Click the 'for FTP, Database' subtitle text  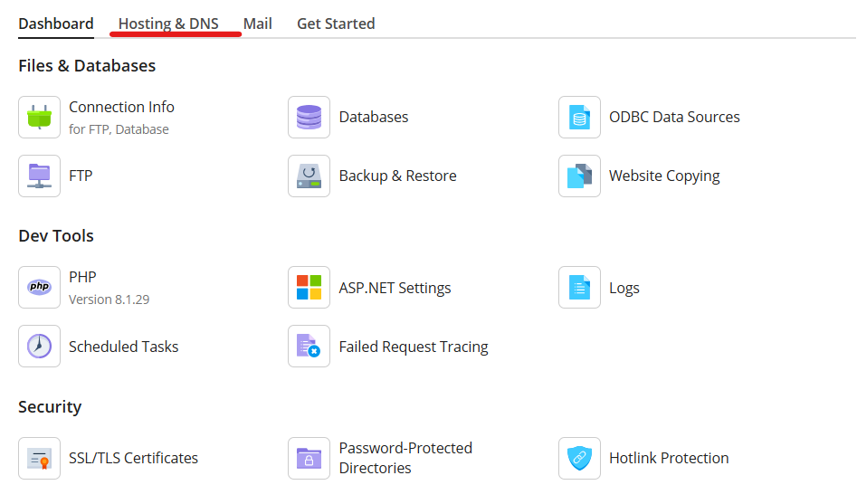[x=119, y=129]
